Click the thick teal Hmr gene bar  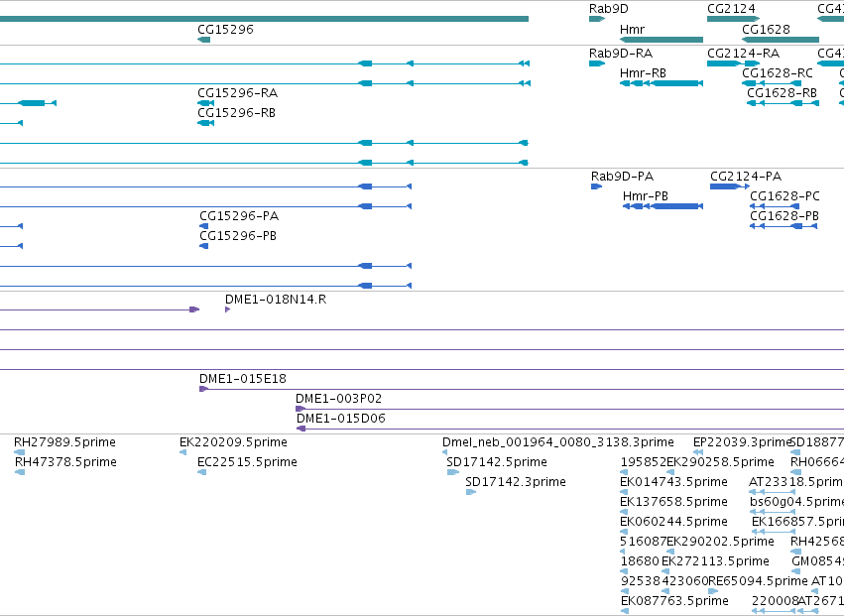[662, 40]
